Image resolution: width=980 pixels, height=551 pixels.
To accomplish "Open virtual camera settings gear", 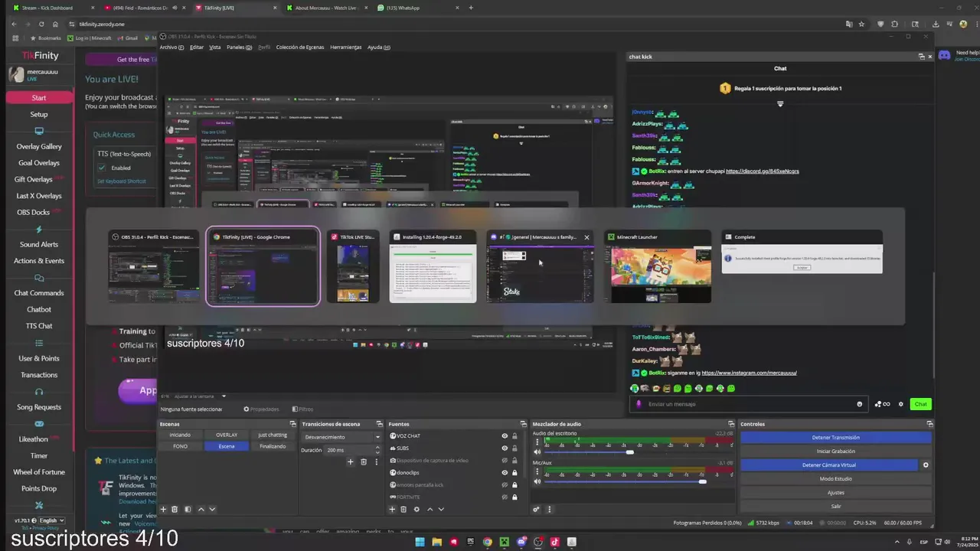I will (926, 465).
